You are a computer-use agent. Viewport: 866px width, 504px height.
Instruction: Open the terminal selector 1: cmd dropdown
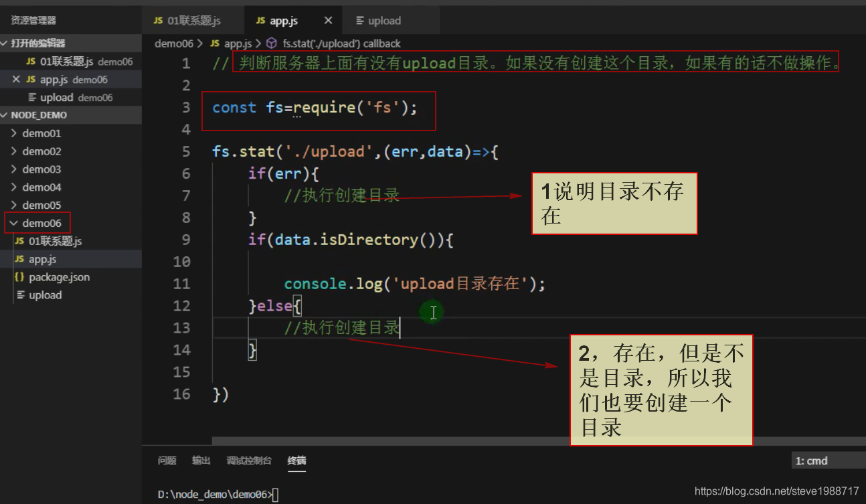(x=828, y=460)
